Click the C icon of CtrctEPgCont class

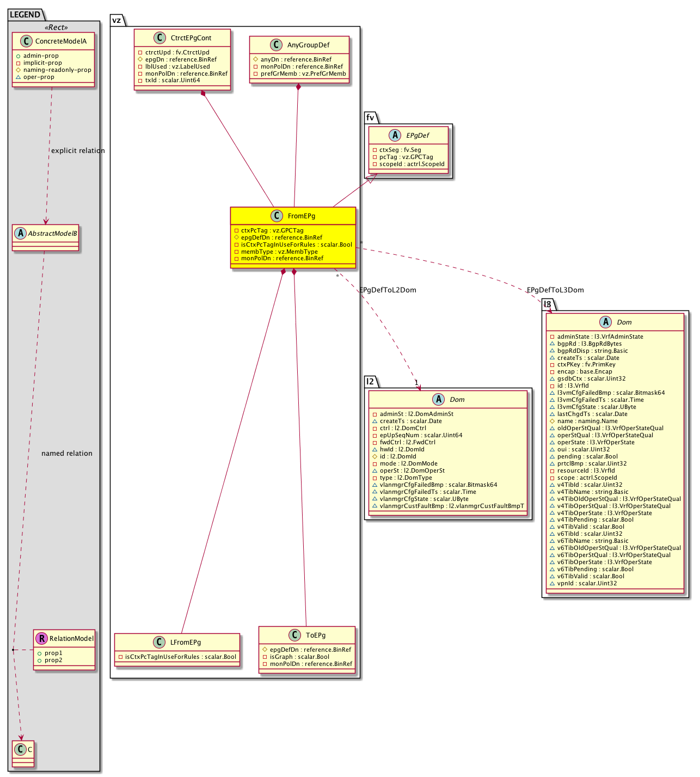click(159, 38)
